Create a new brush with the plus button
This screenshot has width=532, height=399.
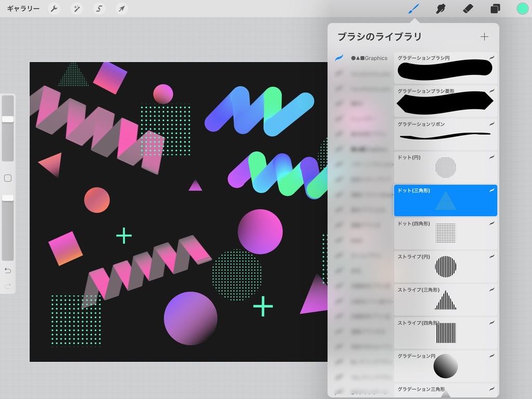click(484, 36)
